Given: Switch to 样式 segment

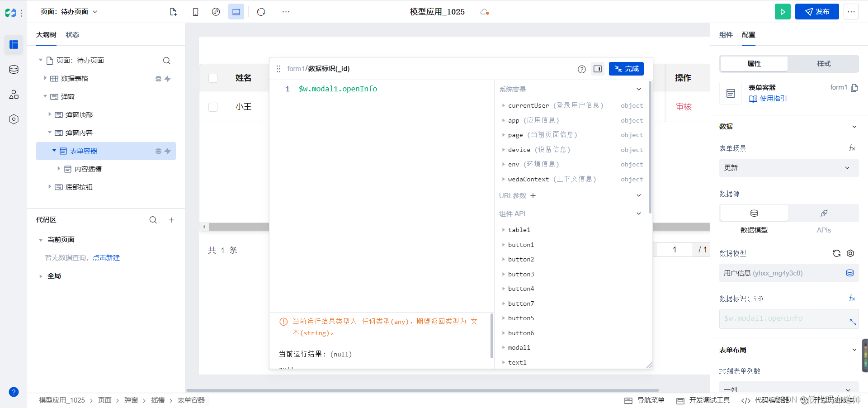Looking at the screenshot, I should [824, 64].
